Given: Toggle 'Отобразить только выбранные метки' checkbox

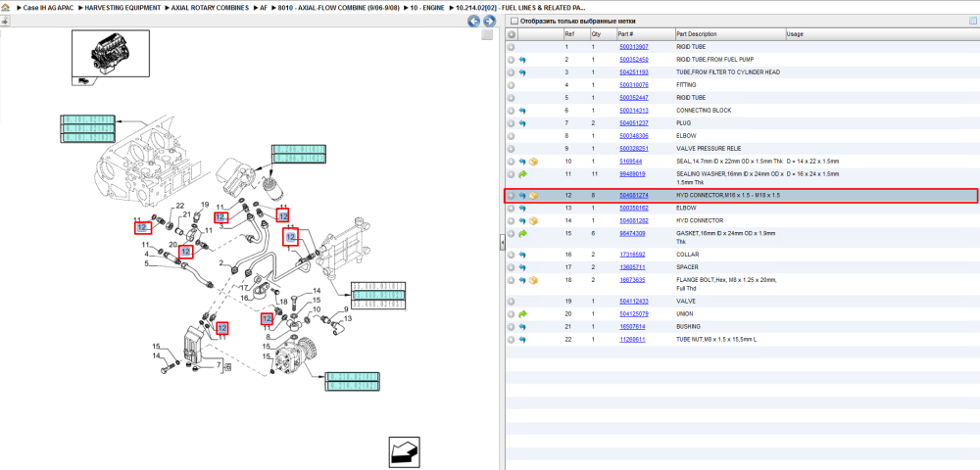Looking at the screenshot, I should coord(514,22).
